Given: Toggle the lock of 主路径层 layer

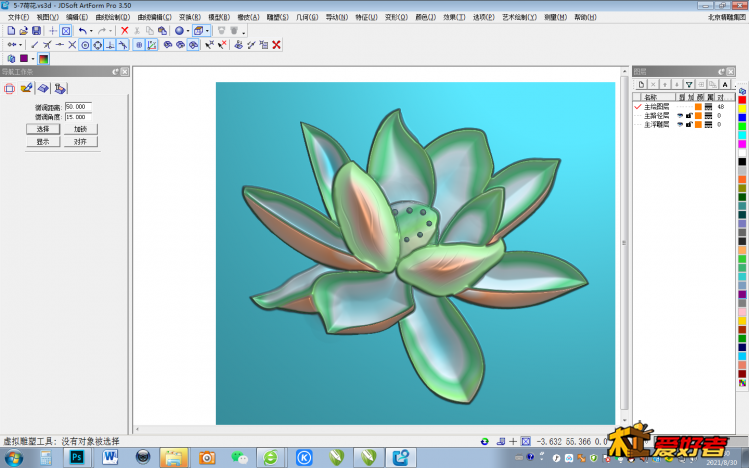Looking at the screenshot, I should tap(689, 116).
